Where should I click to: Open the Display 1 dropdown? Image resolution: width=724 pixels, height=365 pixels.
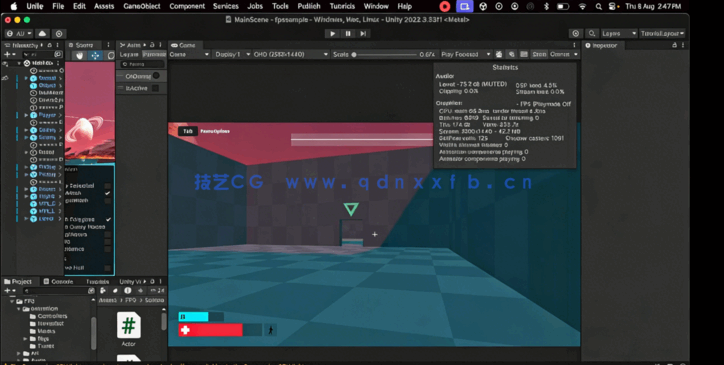coord(232,55)
